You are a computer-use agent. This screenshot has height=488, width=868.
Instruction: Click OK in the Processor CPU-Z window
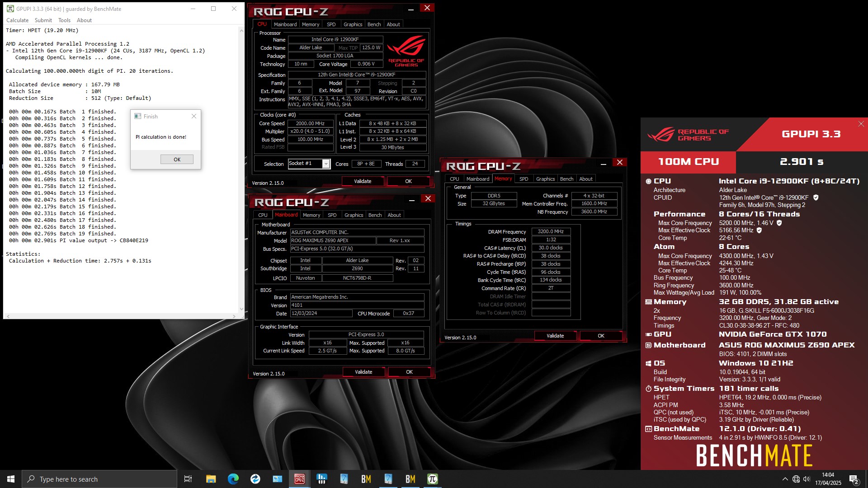point(408,181)
